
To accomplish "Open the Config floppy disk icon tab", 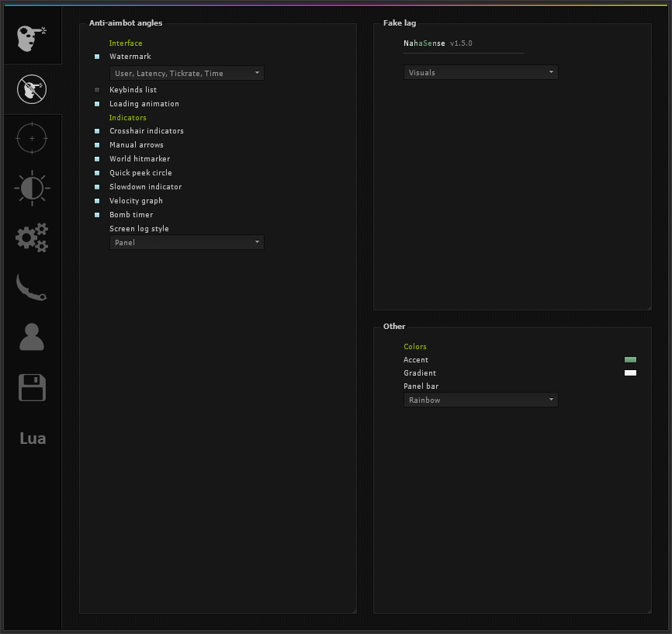I will coord(32,387).
